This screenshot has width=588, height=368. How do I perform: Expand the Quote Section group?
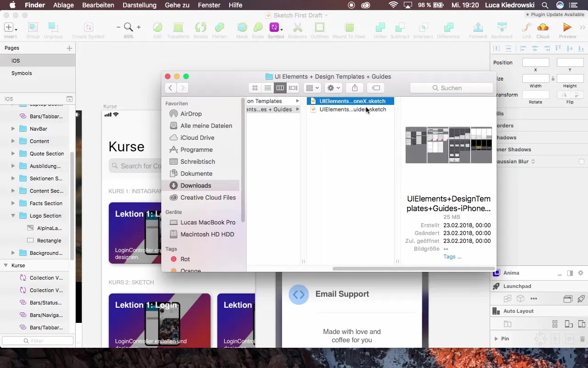(13, 154)
